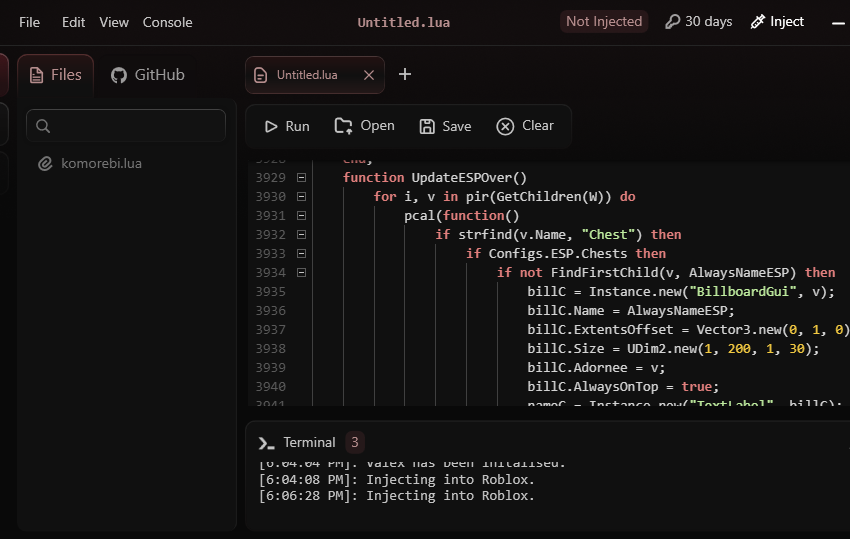Screen dimensions: 850x539
Task: Click the 30 days license text
Action: (x=709, y=22)
